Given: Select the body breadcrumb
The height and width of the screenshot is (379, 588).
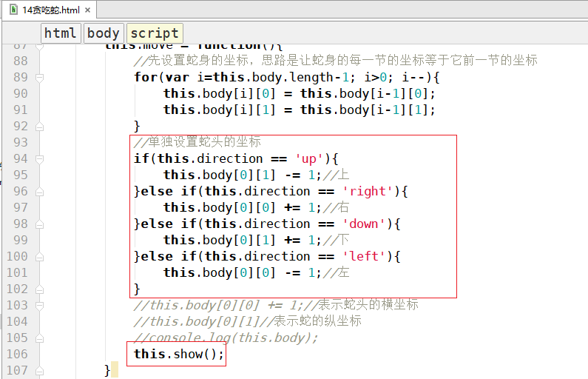Looking at the screenshot, I should coord(103,33).
